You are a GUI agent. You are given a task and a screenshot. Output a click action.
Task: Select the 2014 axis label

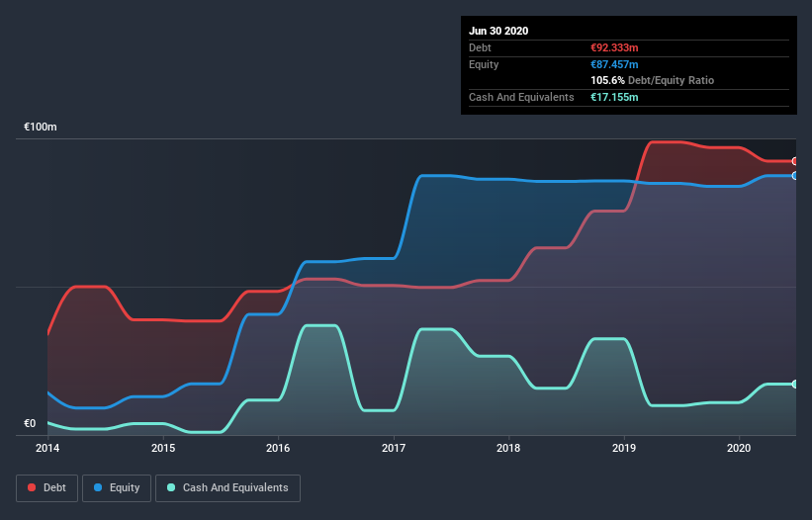(47, 448)
